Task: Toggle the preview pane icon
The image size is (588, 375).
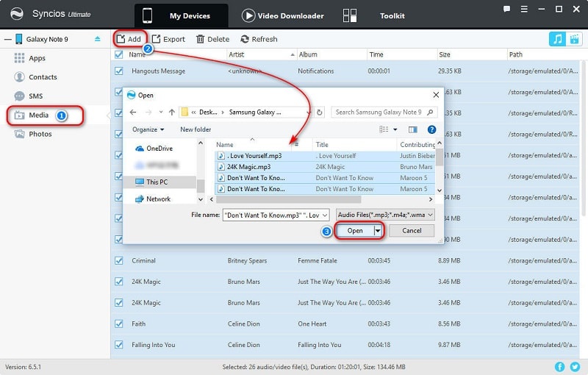Action: [x=413, y=129]
